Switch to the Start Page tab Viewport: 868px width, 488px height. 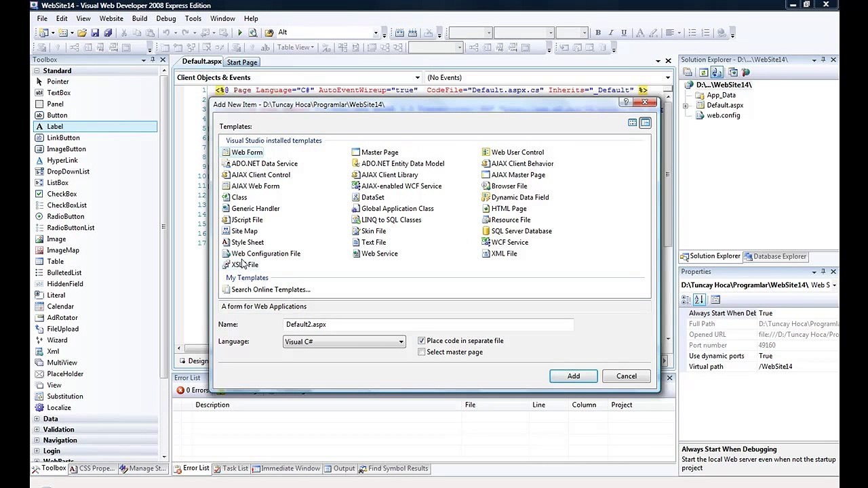(x=242, y=62)
